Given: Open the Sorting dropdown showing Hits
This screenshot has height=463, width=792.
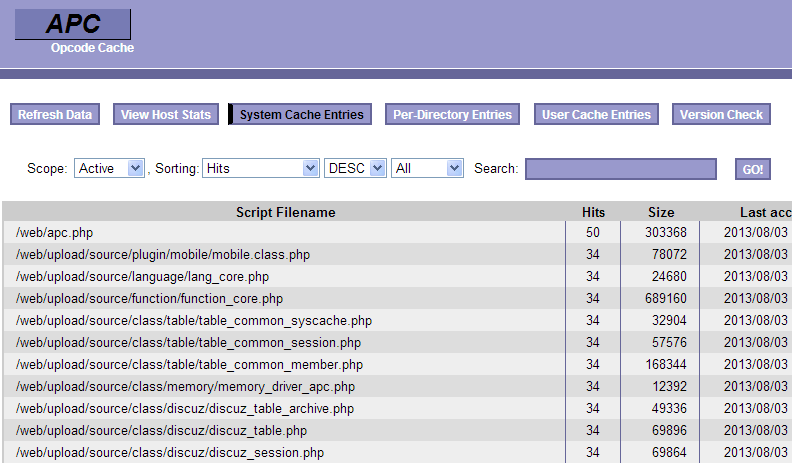Looking at the screenshot, I should coord(260,169).
